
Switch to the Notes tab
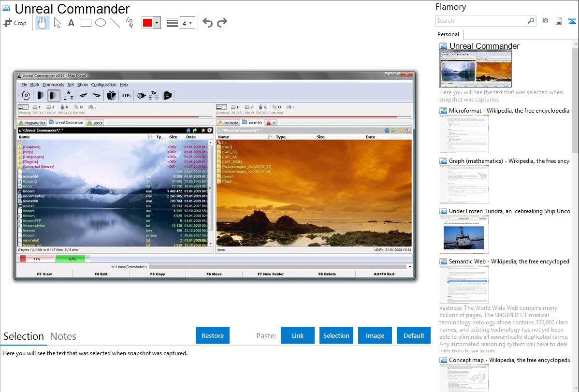coord(63,336)
